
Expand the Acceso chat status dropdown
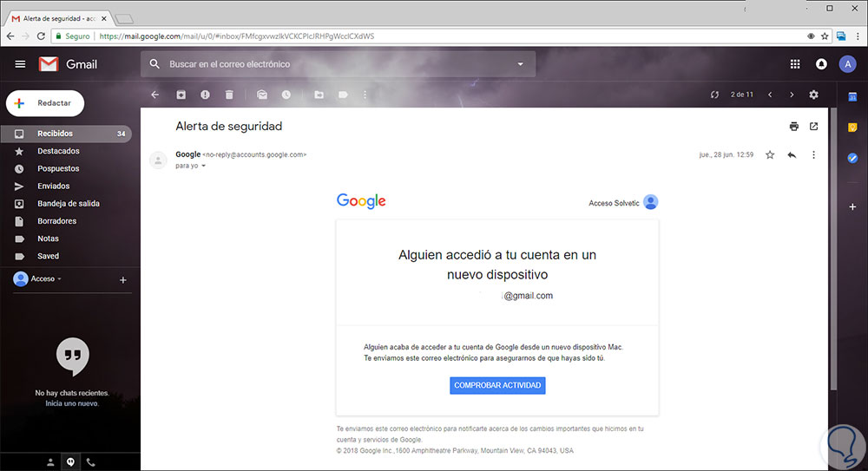pos(59,279)
